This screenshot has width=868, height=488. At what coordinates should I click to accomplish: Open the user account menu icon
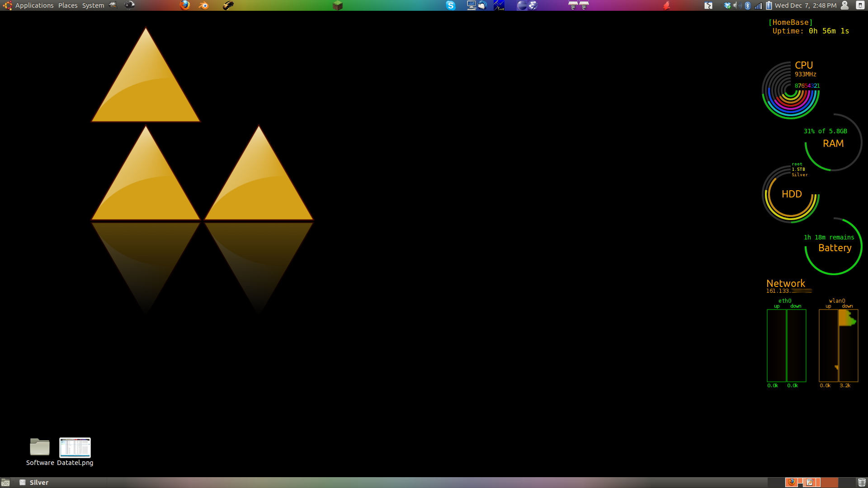844,5
